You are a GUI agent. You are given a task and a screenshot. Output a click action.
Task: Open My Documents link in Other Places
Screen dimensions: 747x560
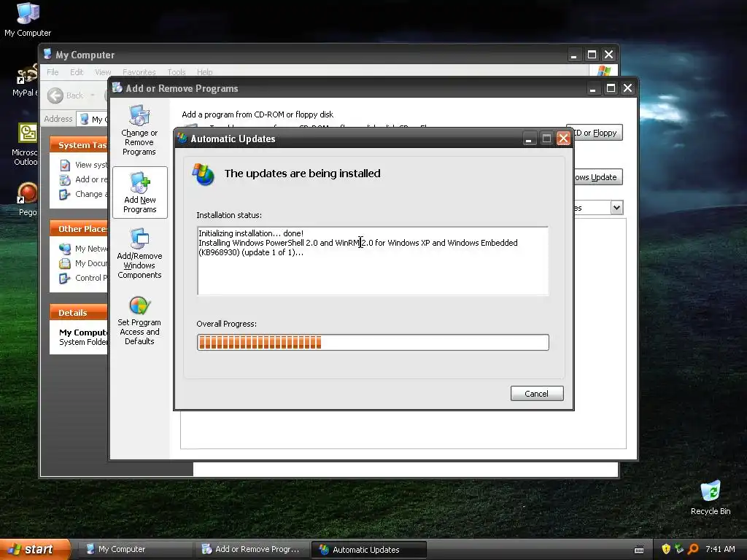[x=91, y=263]
